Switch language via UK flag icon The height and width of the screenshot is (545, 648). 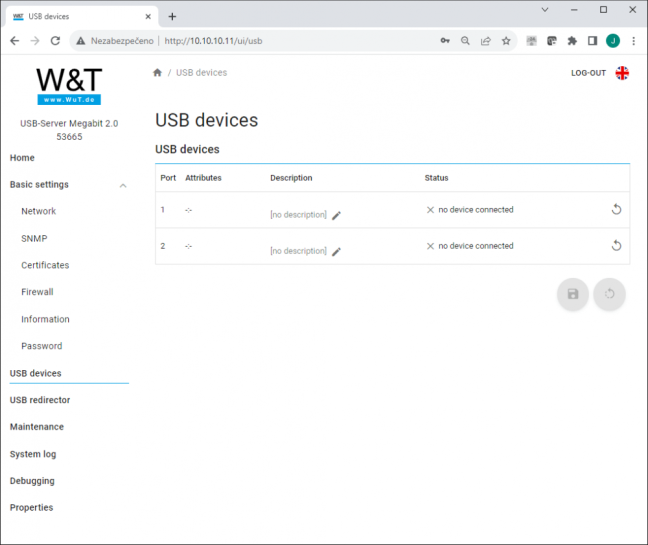622,73
